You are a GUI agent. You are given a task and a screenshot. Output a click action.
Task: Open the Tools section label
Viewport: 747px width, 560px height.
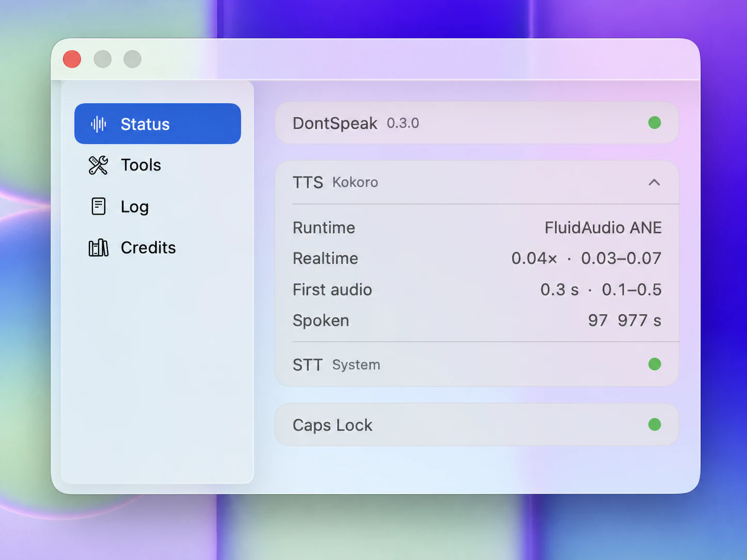141,165
